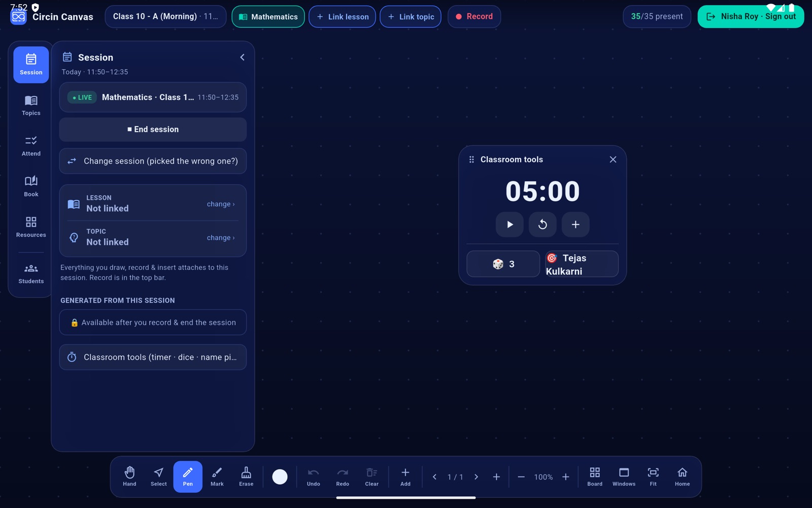Image resolution: width=812 pixels, height=508 pixels.
Task: Pick a random student name Tejas Kulkarni
Action: point(582,264)
